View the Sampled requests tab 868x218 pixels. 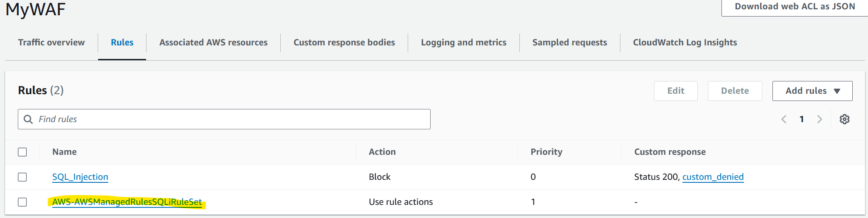[569, 42]
